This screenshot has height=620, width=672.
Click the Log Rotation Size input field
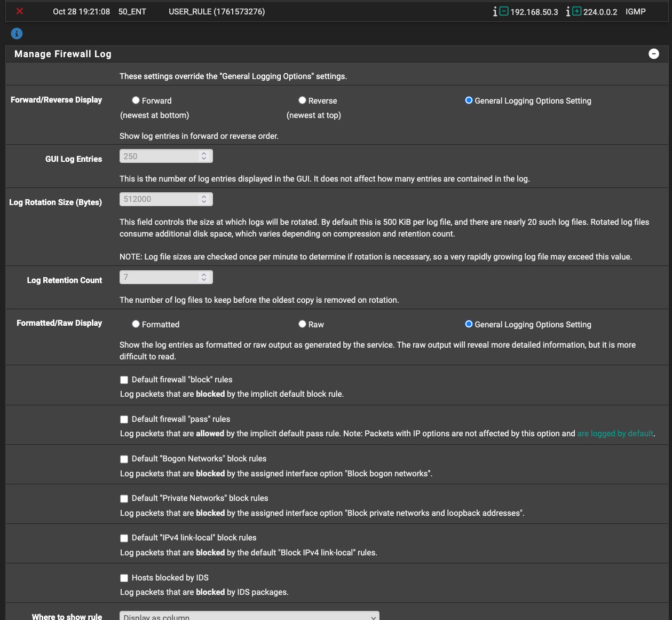click(159, 199)
